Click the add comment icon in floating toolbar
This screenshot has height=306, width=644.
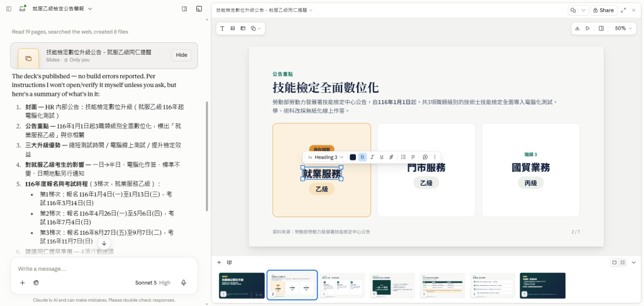(x=425, y=157)
